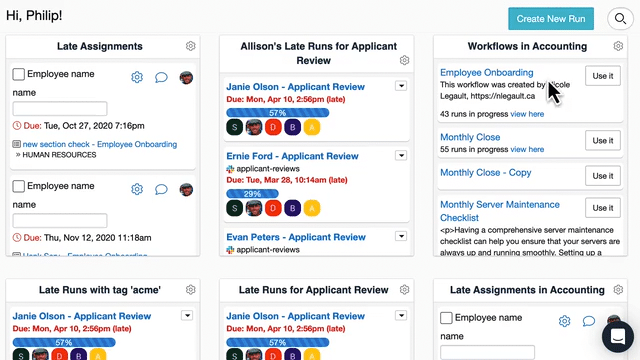This screenshot has height=360, width=640.
Task: Open Late Assignments widget gear settings
Action: coord(190,46)
